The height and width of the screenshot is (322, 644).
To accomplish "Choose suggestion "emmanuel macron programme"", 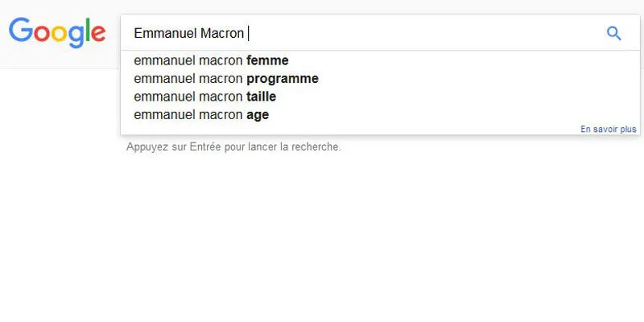I will (x=225, y=78).
